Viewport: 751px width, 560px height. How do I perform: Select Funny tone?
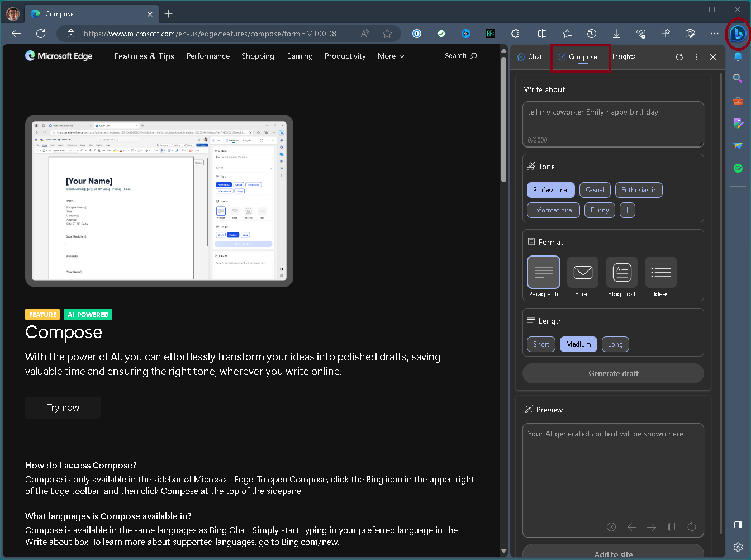click(600, 210)
